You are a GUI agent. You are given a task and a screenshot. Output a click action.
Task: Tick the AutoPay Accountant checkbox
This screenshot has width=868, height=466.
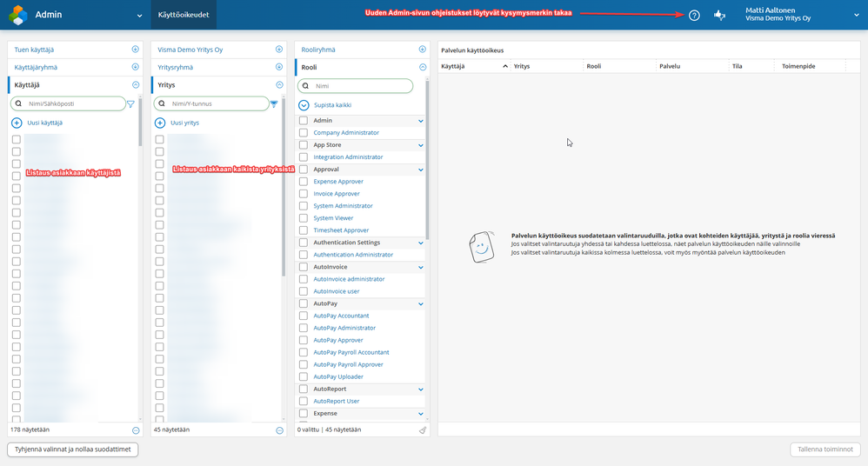click(304, 316)
